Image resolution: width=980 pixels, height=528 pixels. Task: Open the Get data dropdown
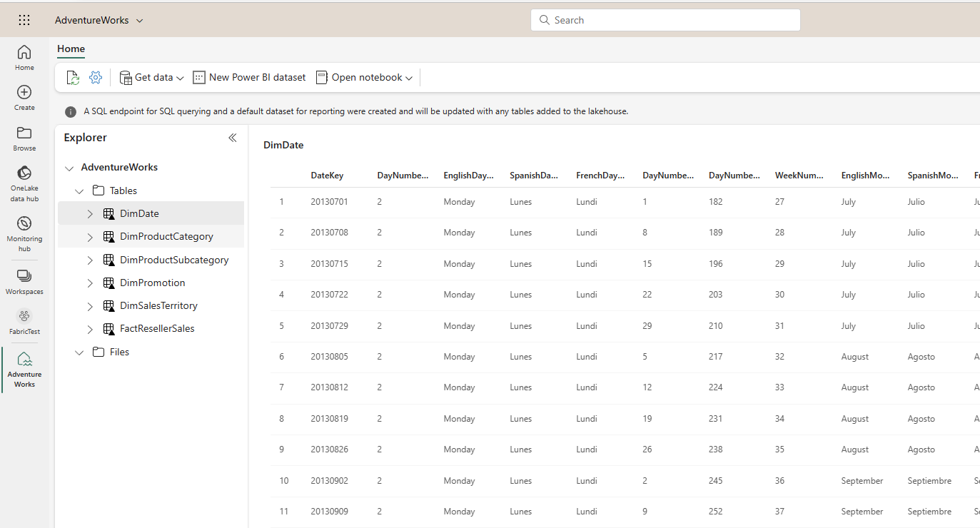point(151,78)
